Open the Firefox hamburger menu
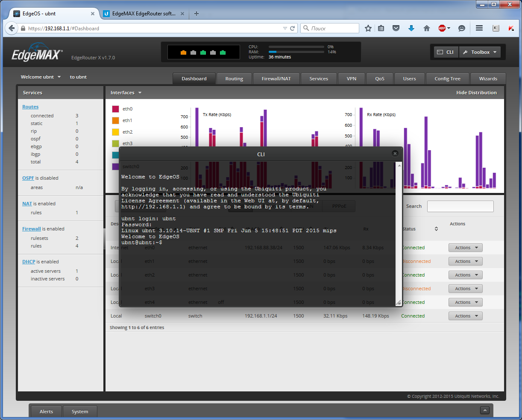This screenshot has width=522, height=420. pyautogui.click(x=479, y=28)
